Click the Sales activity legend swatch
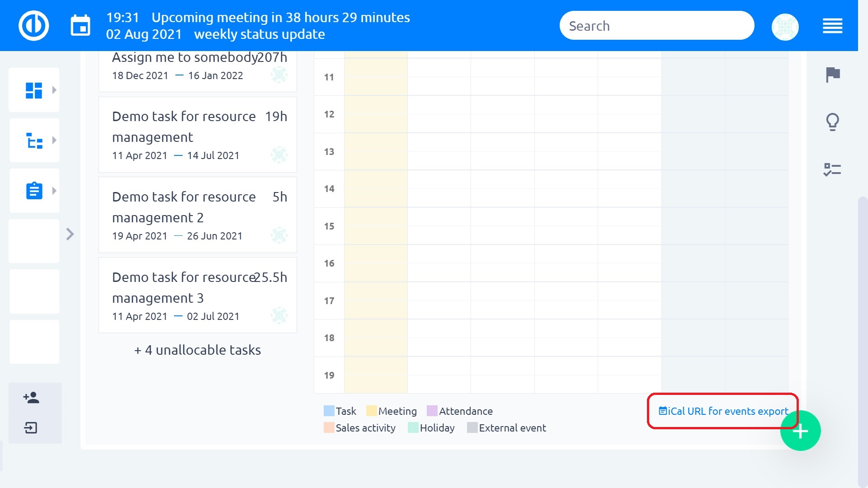 (x=329, y=427)
